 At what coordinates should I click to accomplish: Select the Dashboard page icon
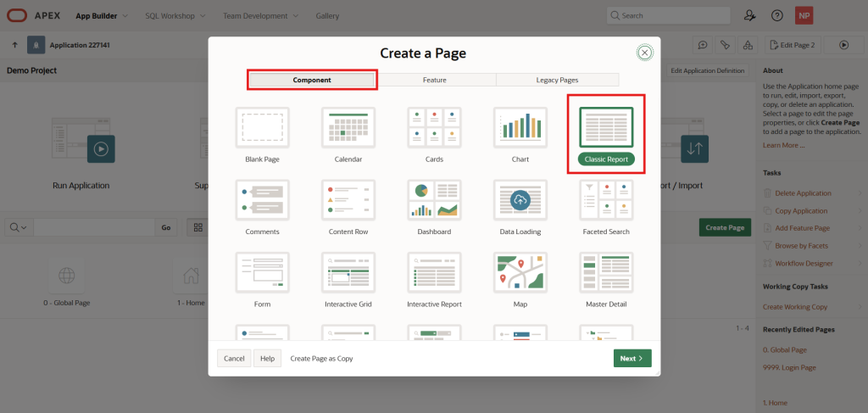(435, 200)
